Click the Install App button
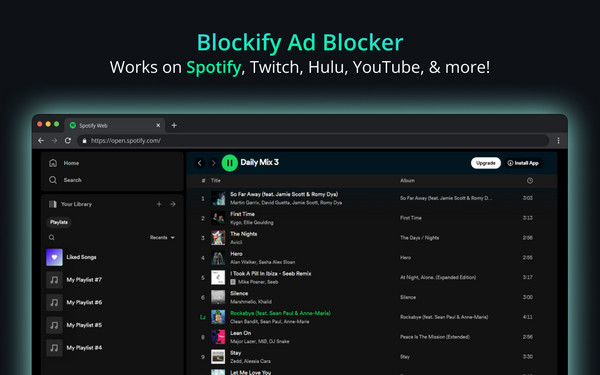The width and height of the screenshot is (600, 375). coord(523,163)
